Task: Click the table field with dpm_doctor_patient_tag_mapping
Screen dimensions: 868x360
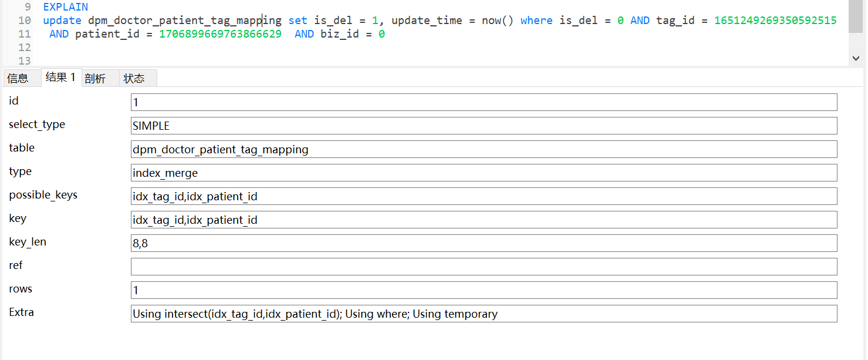Action: [x=484, y=149]
